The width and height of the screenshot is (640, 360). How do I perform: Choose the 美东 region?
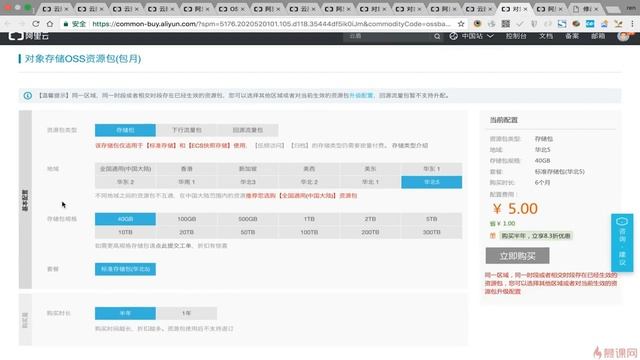(370, 169)
